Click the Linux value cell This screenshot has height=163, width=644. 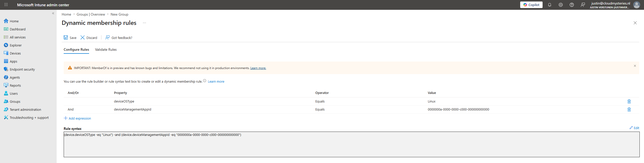pos(432,101)
